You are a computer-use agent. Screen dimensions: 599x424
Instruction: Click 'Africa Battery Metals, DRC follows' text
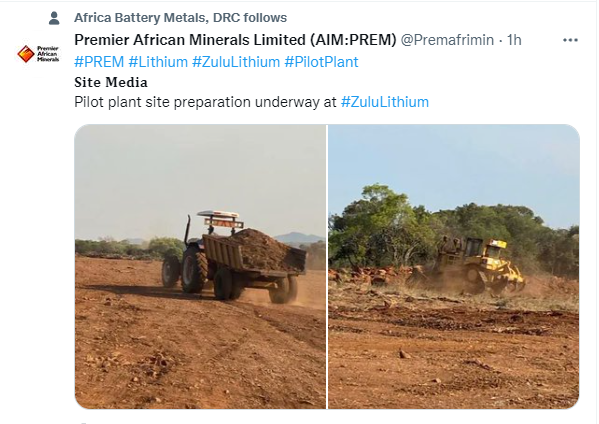coord(180,18)
